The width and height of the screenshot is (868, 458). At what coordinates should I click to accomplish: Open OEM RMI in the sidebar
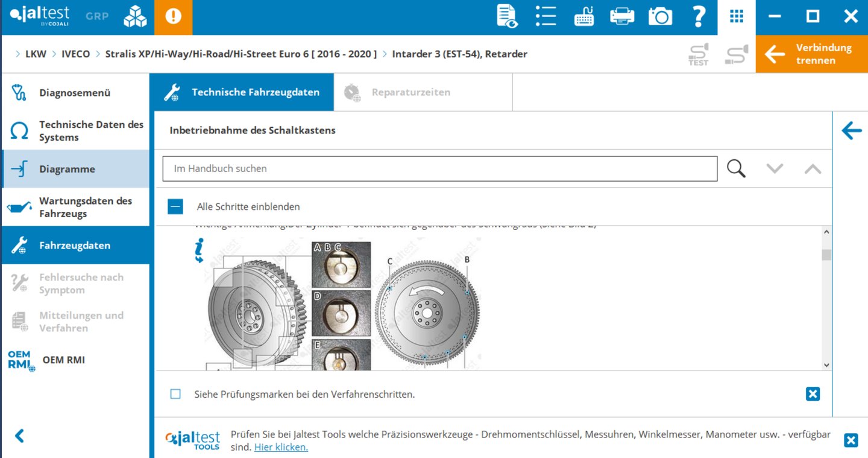click(75, 360)
